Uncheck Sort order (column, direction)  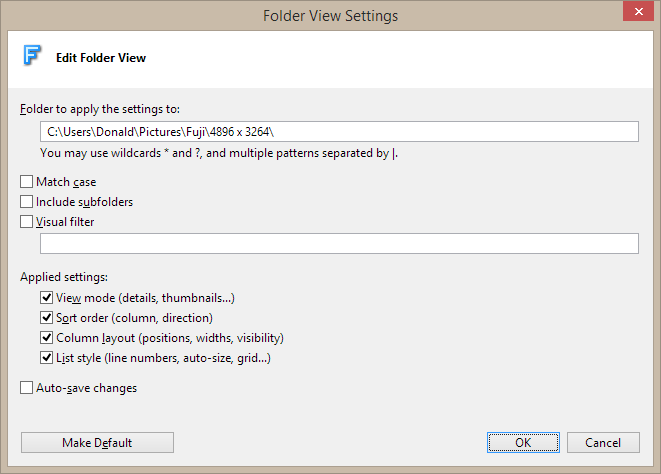click(x=47, y=318)
